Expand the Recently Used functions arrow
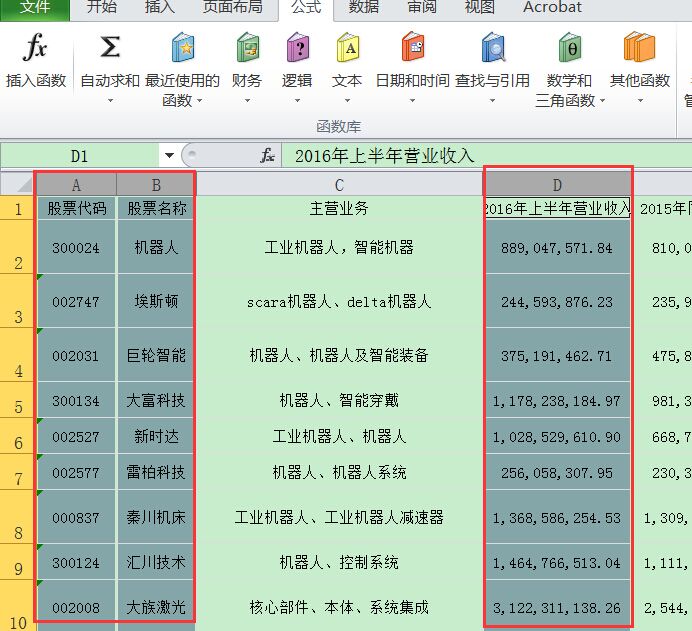Viewport: 692px width, 631px height. (x=199, y=101)
